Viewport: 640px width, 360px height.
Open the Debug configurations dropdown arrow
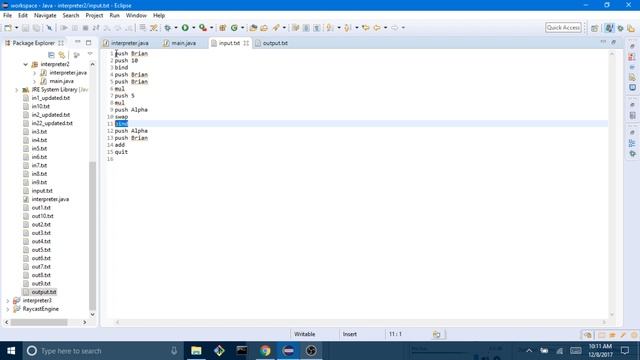pos(176,28)
